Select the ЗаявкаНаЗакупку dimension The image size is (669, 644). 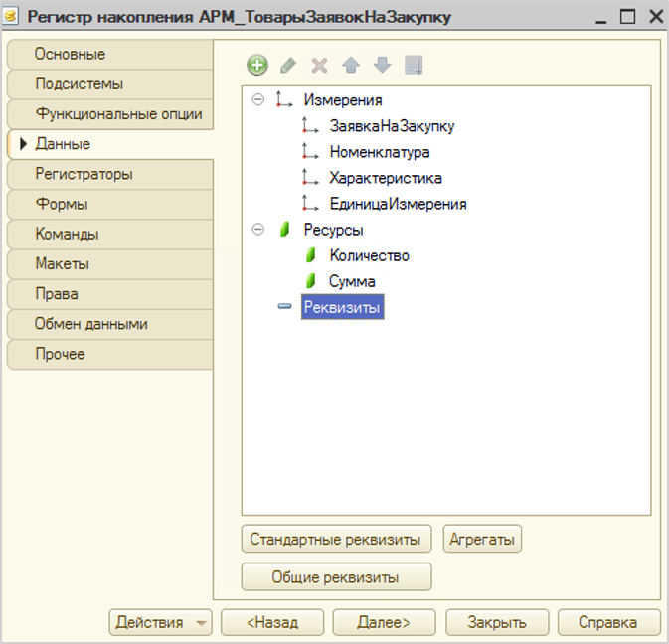[392, 126]
